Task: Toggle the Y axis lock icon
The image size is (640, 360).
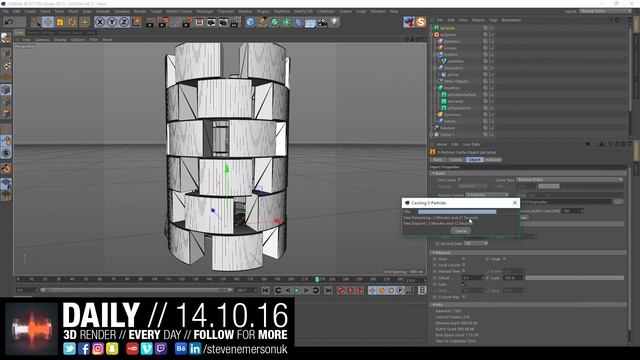Action: (x=112, y=22)
